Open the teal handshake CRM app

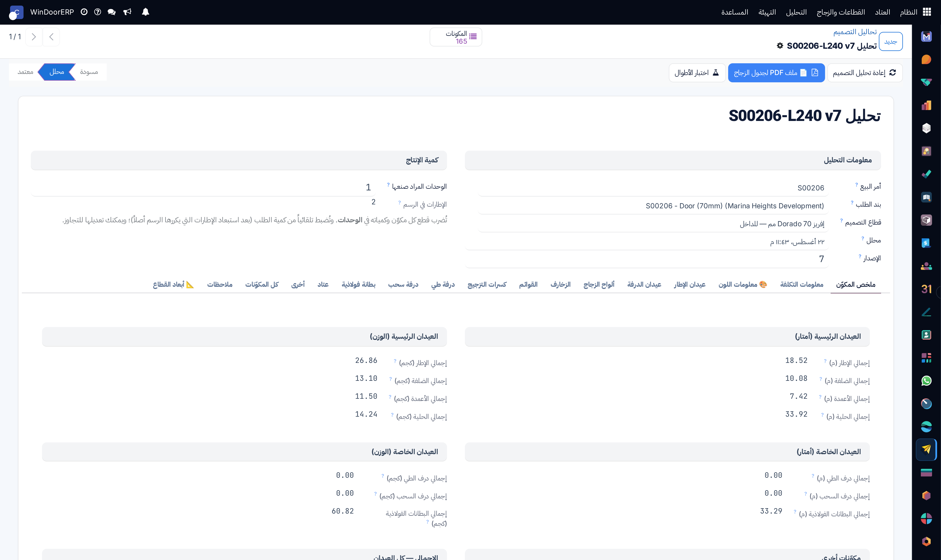pos(926,82)
